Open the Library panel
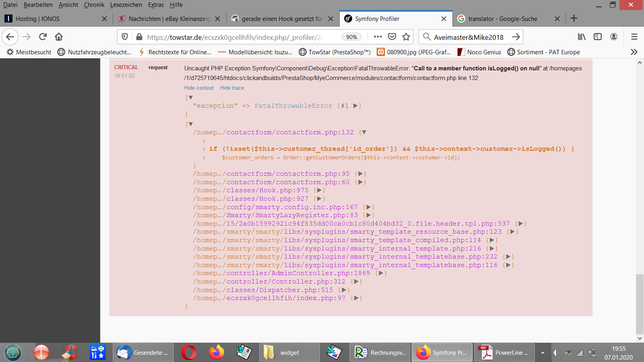Viewport: 644px width, 362px height. click(582, 37)
